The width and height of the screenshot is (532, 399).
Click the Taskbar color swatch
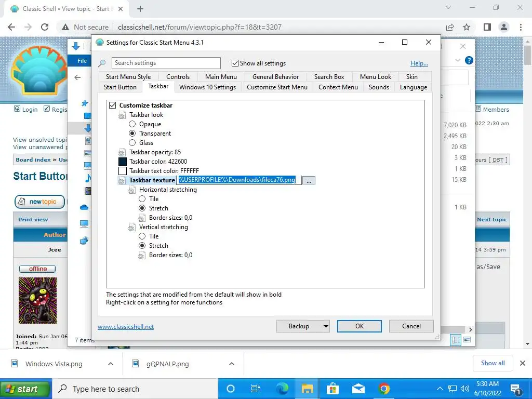pos(123,162)
